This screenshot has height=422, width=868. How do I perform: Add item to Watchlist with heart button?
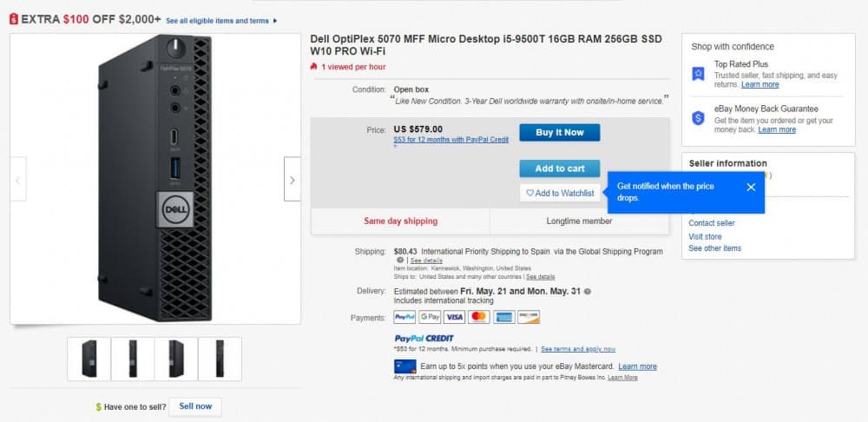coord(560,193)
